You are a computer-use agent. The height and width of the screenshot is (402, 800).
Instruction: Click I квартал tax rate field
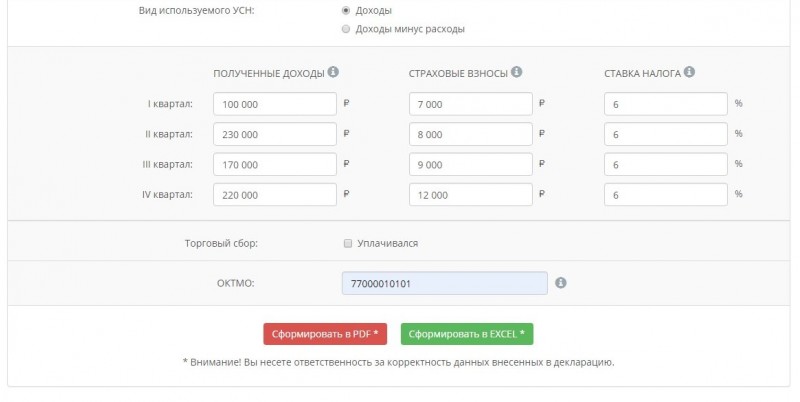[x=666, y=104]
